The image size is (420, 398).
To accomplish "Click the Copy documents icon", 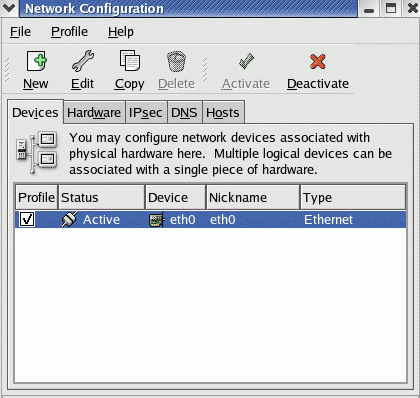I will pyautogui.click(x=130, y=61).
